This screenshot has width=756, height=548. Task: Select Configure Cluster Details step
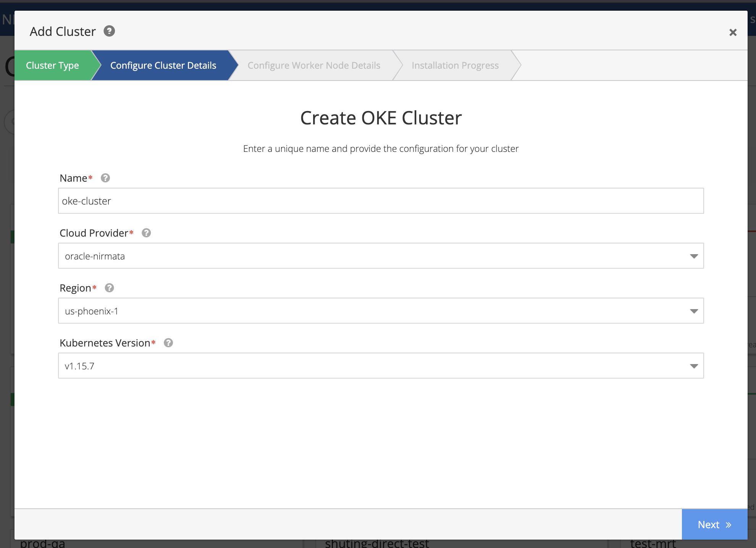pyautogui.click(x=163, y=65)
